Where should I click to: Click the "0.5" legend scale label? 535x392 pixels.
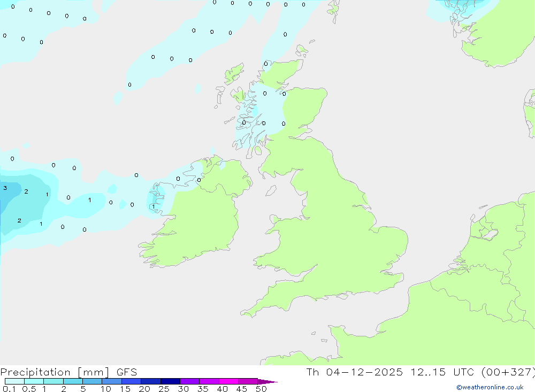[x=29, y=389]
